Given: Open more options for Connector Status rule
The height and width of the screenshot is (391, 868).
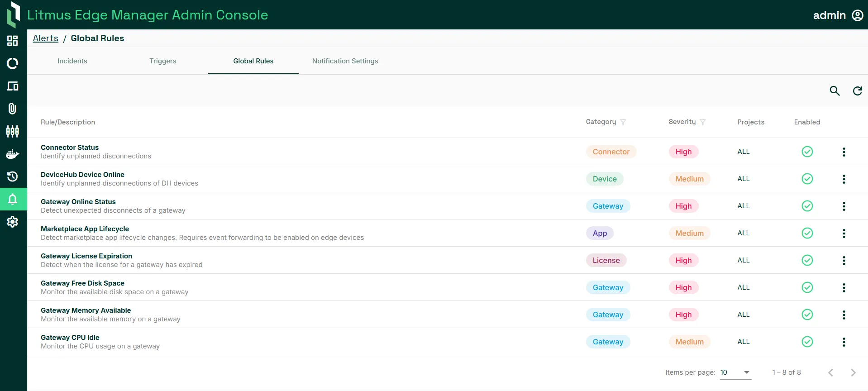Looking at the screenshot, I should click(x=844, y=152).
